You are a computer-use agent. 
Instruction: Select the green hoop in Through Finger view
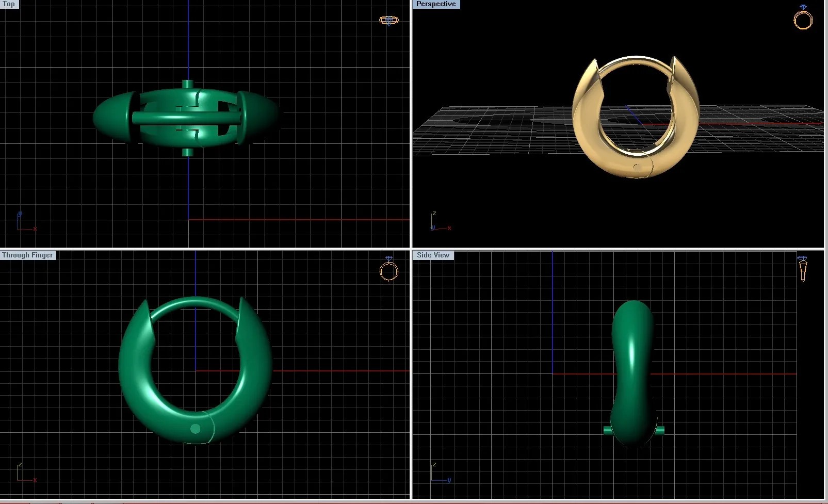tap(134, 392)
